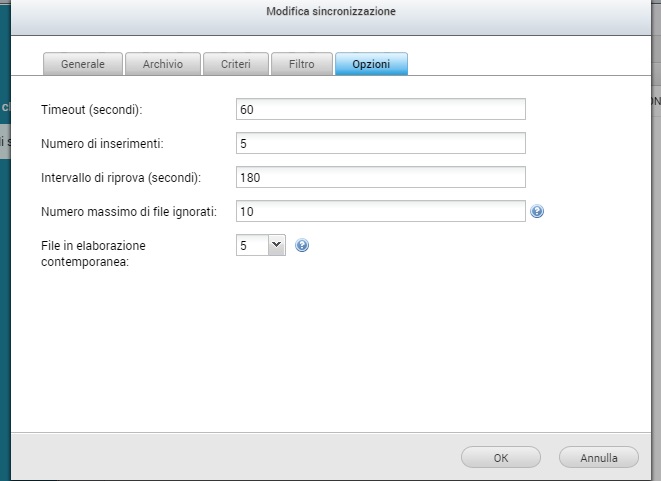
Task: Click the Modifica sincronizzazione title bar
Action: (x=330, y=13)
